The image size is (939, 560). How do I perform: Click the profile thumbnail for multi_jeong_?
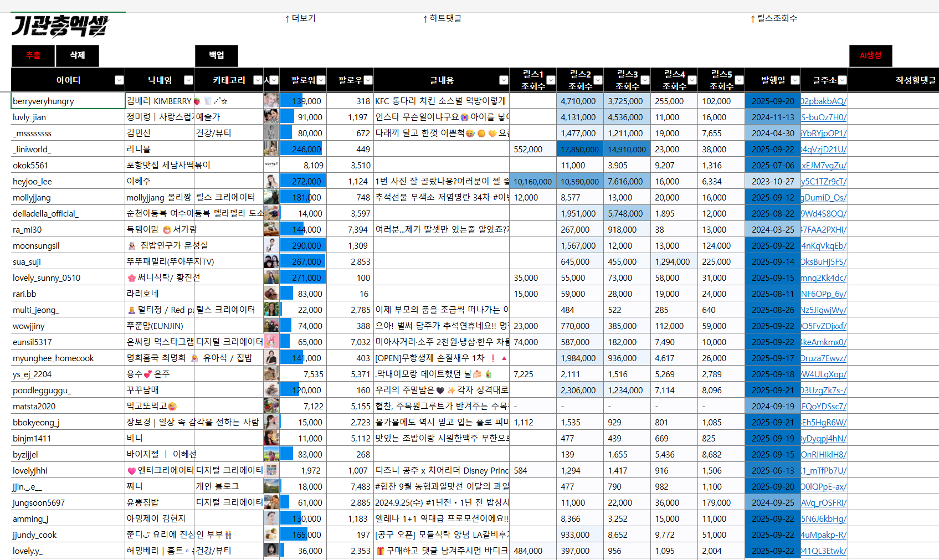271,310
